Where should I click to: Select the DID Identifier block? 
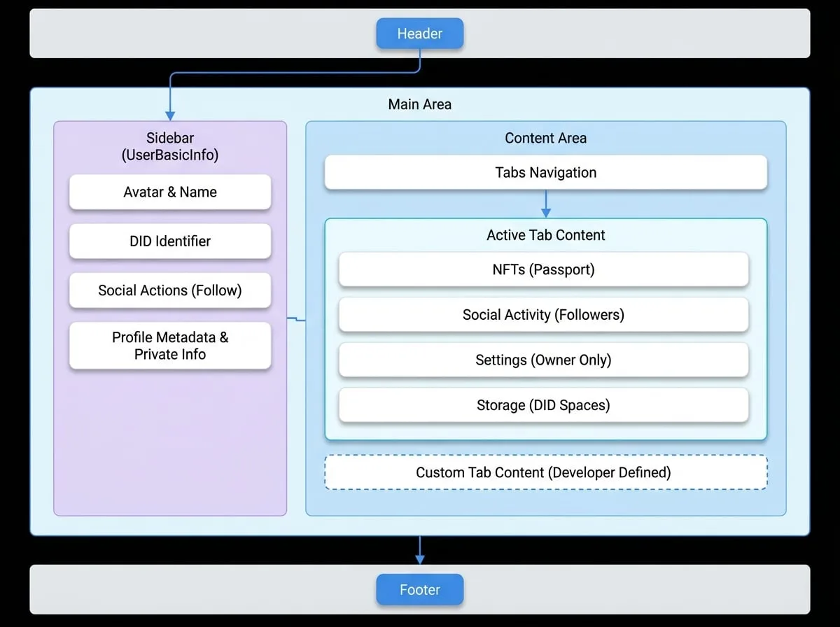pyautogui.click(x=170, y=241)
